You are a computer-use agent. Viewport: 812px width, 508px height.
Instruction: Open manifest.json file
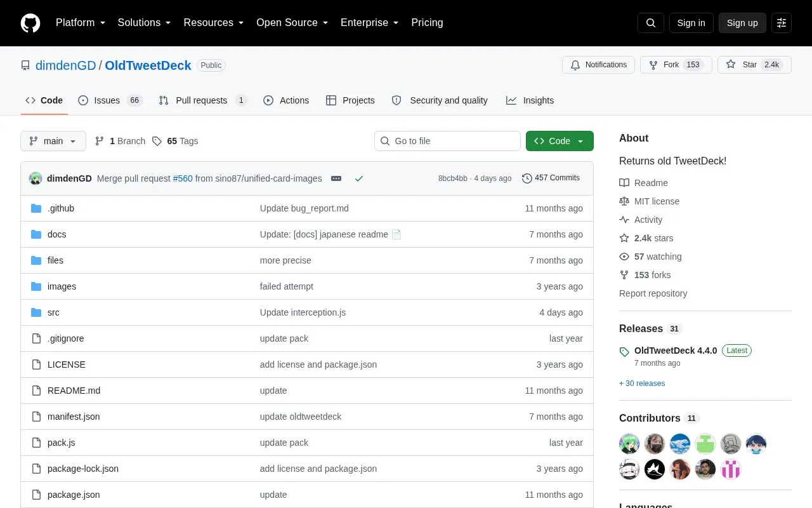point(74,417)
